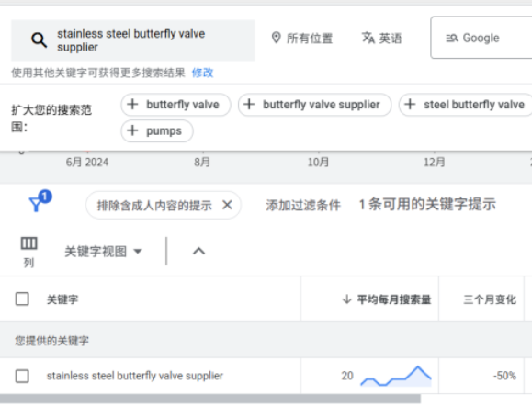This screenshot has width=532, height=417.
Task: Collapse the chart with the up chevron
Action: 198,252
